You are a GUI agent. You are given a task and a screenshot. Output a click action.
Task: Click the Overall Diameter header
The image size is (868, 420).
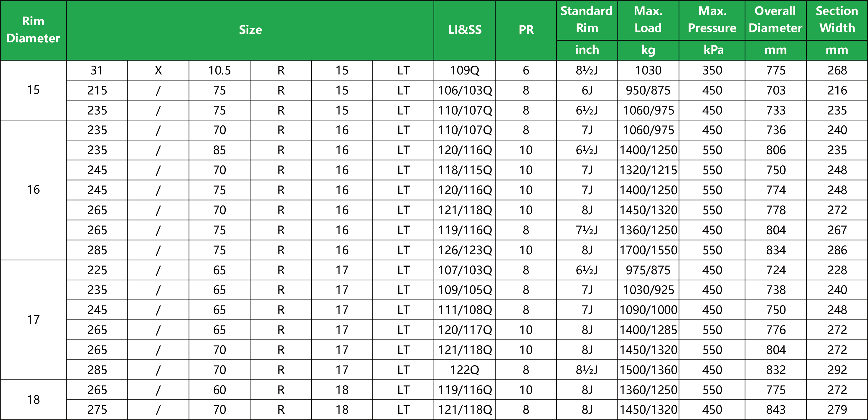click(776, 20)
